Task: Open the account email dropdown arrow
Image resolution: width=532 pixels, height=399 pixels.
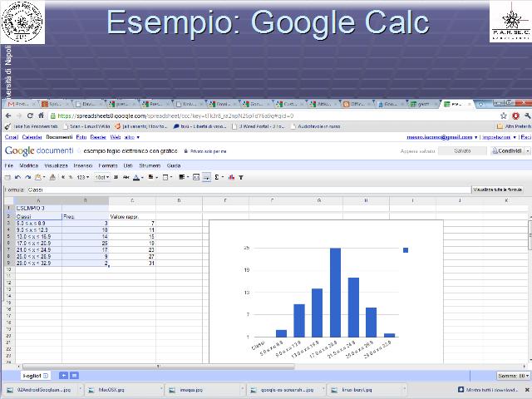Action: point(475,137)
